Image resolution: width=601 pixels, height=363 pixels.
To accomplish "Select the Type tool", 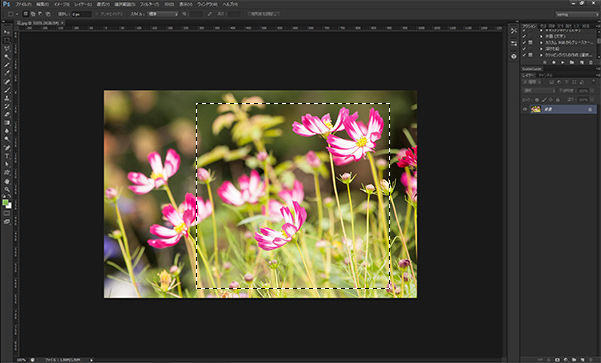I will [7, 156].
